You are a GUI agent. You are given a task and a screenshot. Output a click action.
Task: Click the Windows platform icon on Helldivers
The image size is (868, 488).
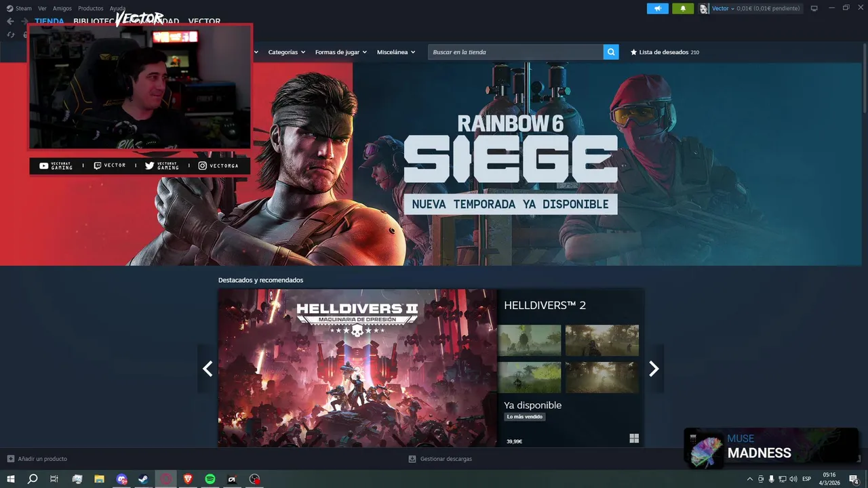(x=634, y=439)
